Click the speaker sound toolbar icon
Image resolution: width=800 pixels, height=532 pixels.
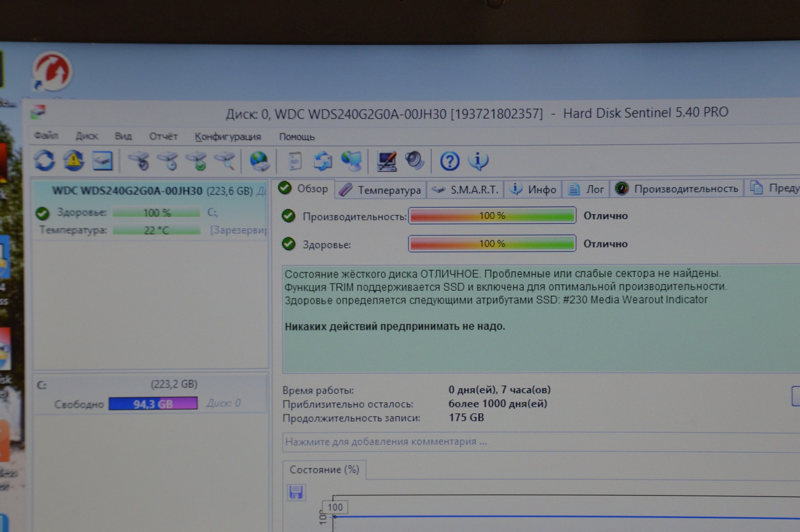point(414,161)
